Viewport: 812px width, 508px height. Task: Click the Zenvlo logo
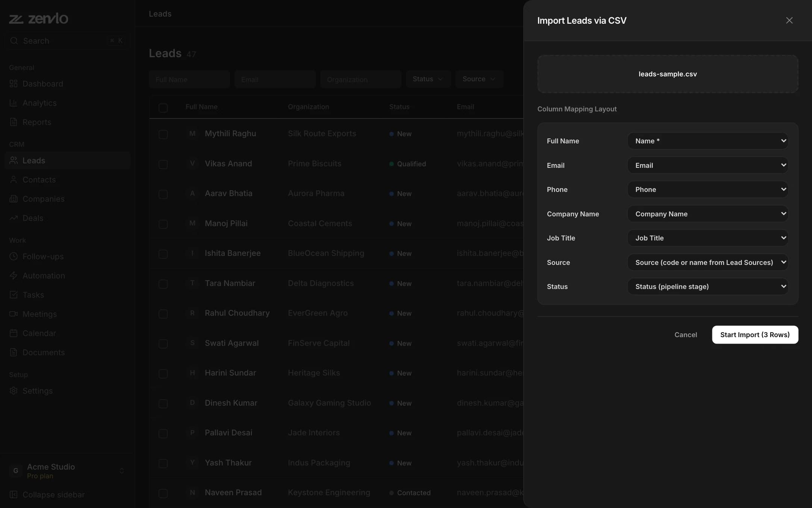pyautogui.click(x=39, y=18)
